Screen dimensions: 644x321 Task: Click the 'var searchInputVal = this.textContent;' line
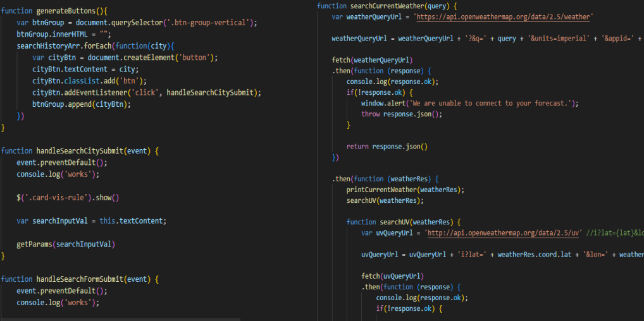coord(92,221)
